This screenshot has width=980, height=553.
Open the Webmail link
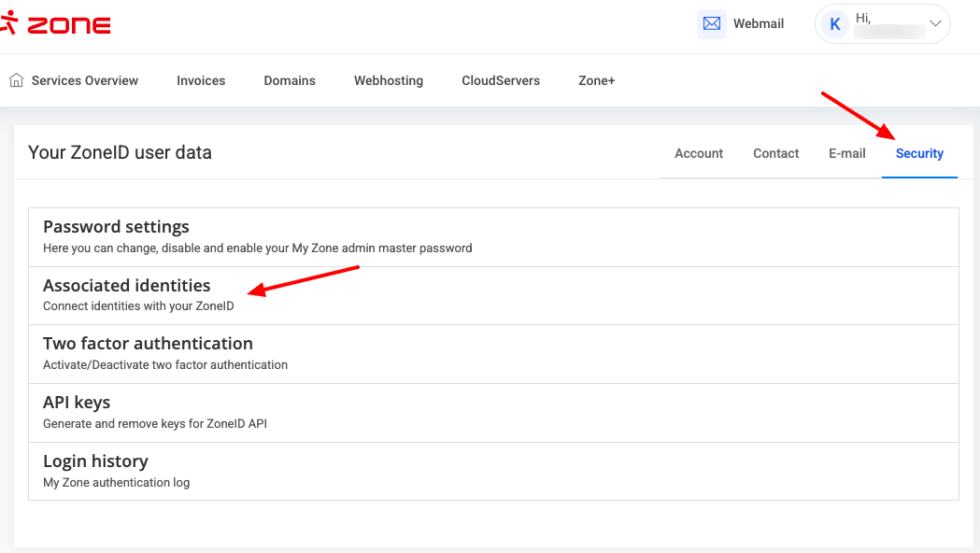click(x=758, y=24)
